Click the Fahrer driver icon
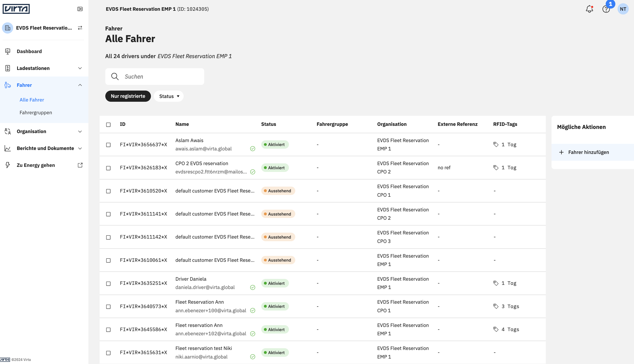The image size is (634, 364). click(8, 85)
